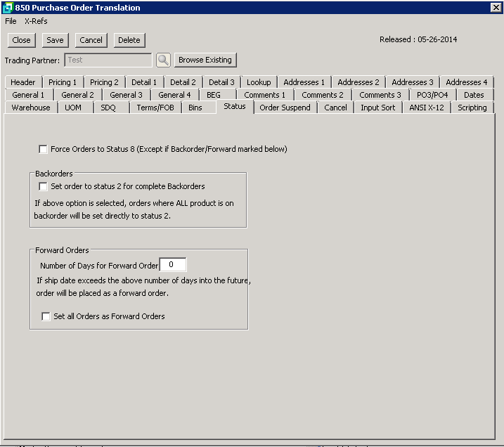
Task: Click the magnifier search icon beside Trading Partner
Action: [x=163, y=60]
